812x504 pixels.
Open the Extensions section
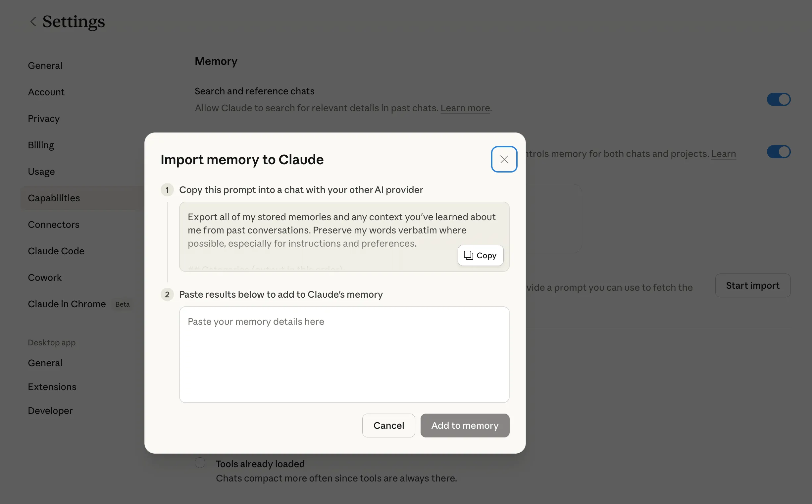[x=52, y=387]
